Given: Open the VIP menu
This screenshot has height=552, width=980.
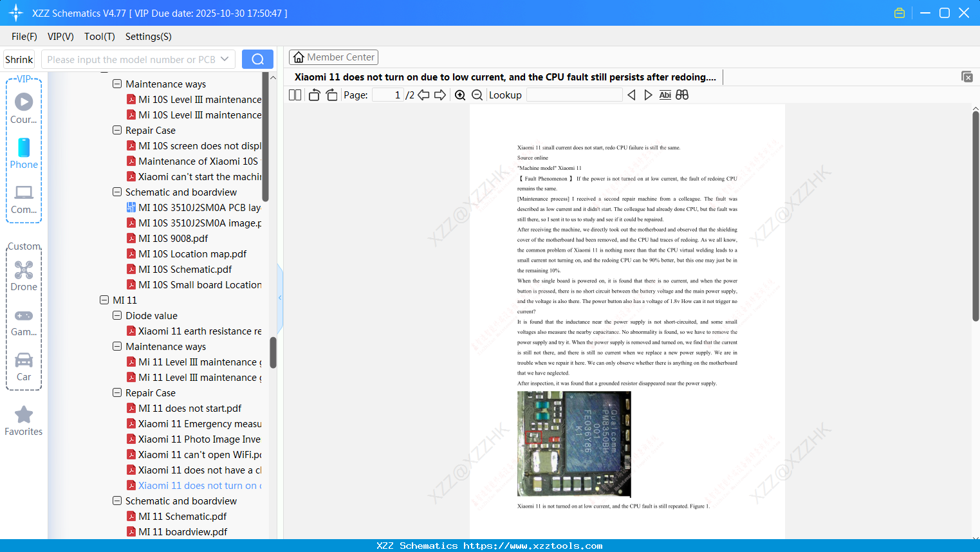Looking at the screenshot, I should click(60, 37).
